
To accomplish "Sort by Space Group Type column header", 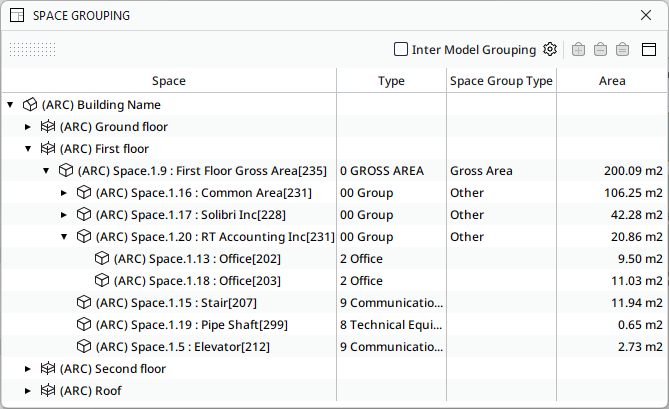I will (501, 81).
